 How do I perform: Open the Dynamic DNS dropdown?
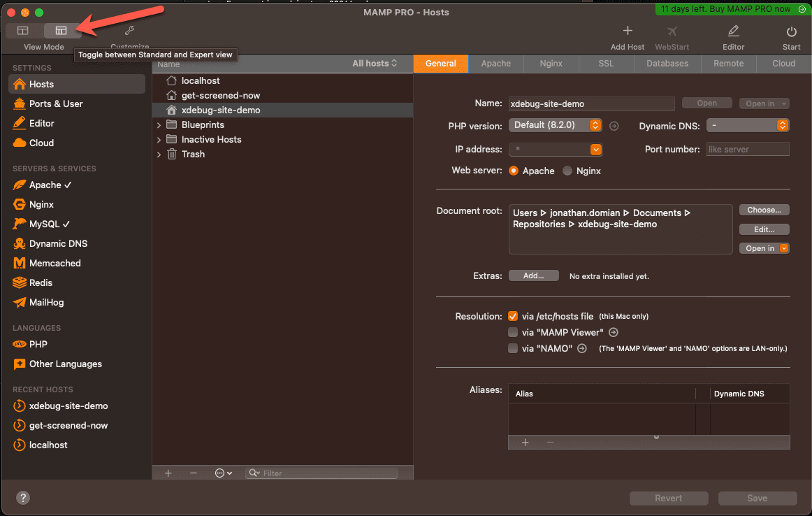[x=747, y=125]
